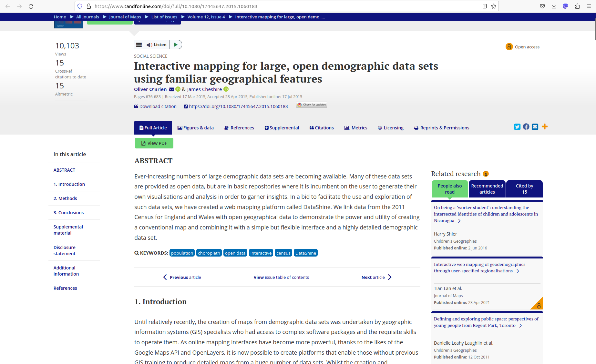Click the browser URL address field
Viewport: 596px width, 364px height.
click(x=284, y=6)
